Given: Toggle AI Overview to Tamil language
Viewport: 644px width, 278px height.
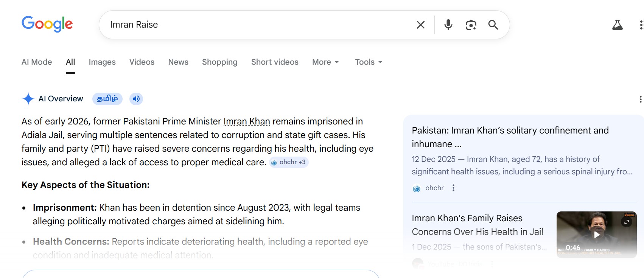Looking at the screenshot, I should click(x=107, y=99).
